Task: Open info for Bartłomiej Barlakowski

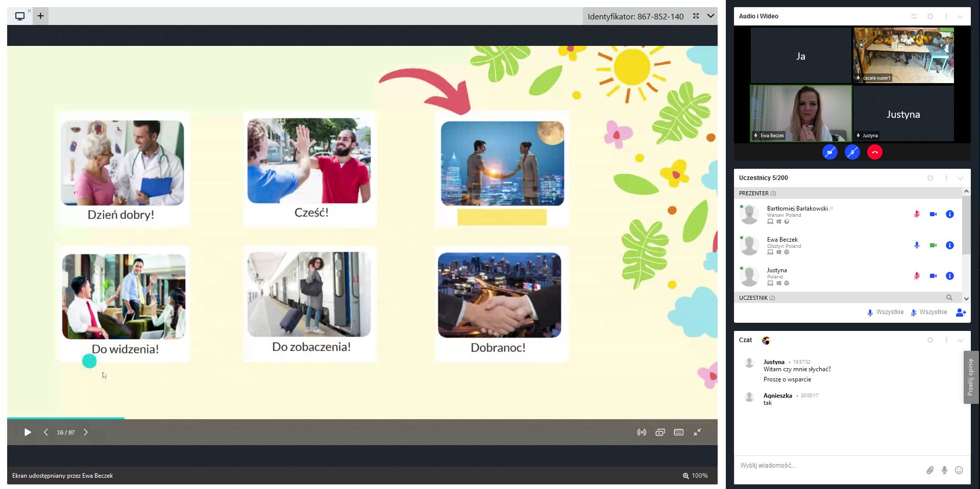Action: tap(949, 214)
